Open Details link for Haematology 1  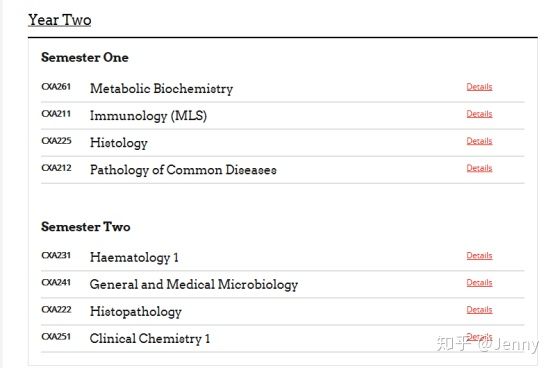[479, 255]
